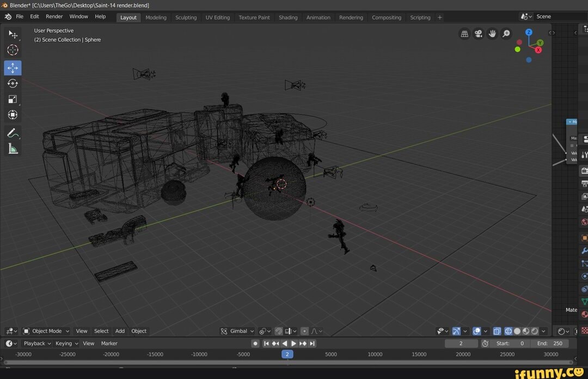This screenshot has width=588, height=379.
Task: Switch to the Shading workspace tab
Action: (x=288, y=17)
